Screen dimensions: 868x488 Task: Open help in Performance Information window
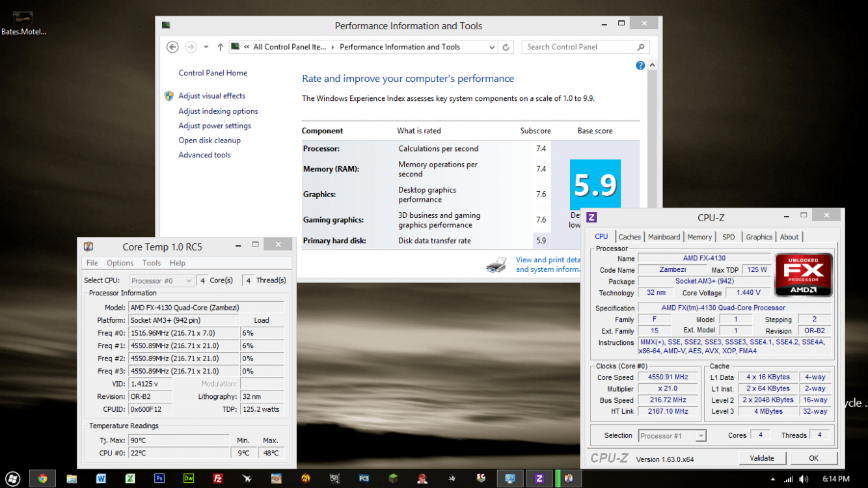click(x=640, y=66)
